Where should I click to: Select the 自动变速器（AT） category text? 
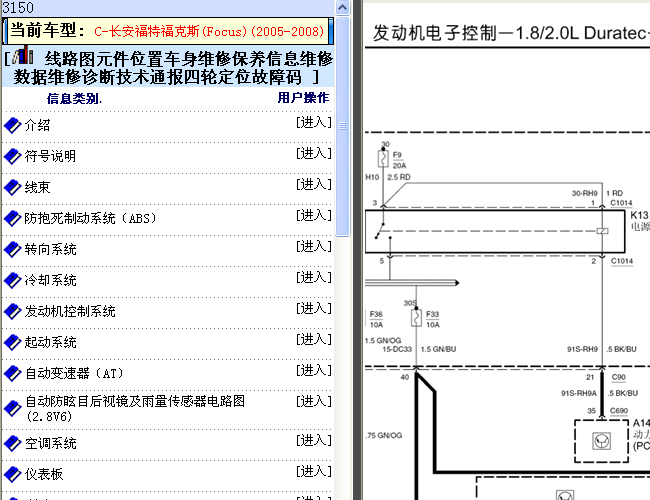(75, 373)
